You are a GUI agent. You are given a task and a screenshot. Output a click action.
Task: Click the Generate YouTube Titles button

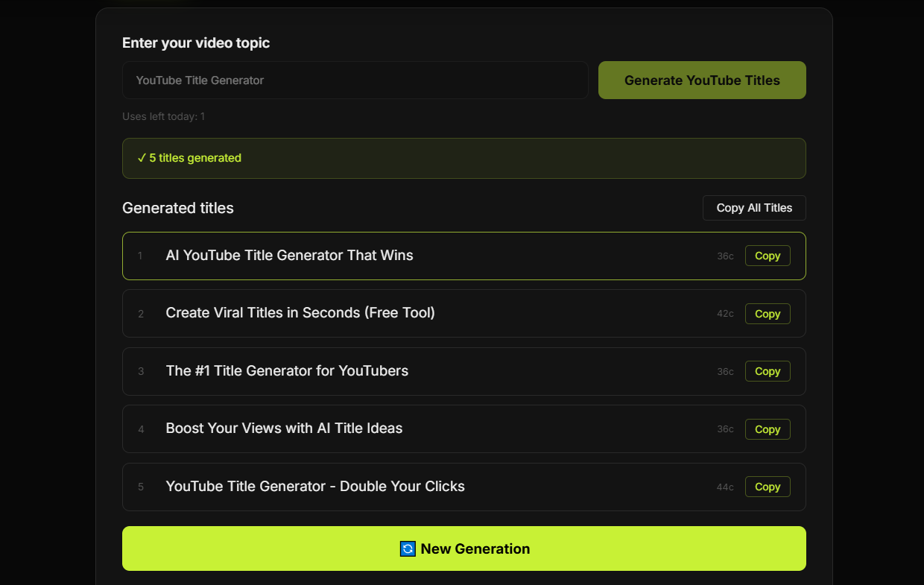pyautogui.click(x=702, y=80)
